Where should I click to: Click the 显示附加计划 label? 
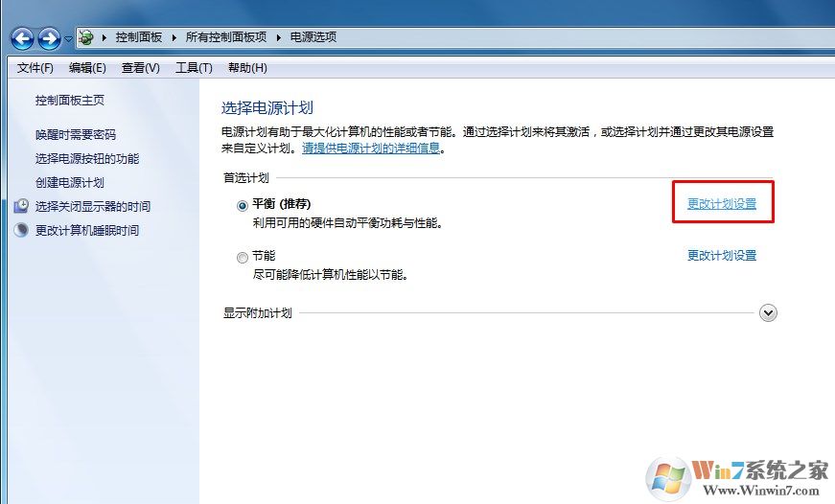coord(258,313)
